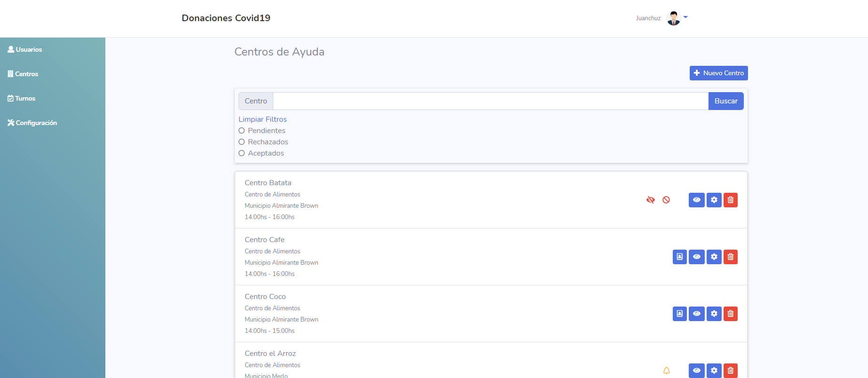Screen dimensions: 868x378
Task: Select the Aceptados radio filter
Action: [242, 153]
